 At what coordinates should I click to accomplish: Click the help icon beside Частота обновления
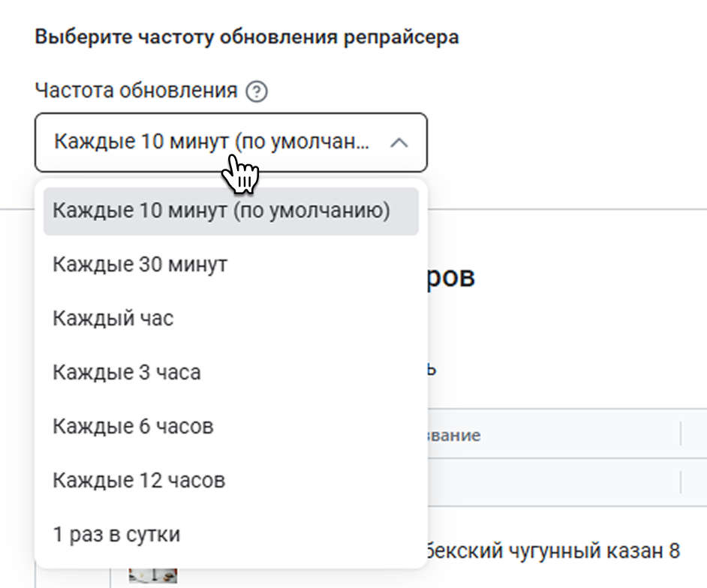click(257, 92)
